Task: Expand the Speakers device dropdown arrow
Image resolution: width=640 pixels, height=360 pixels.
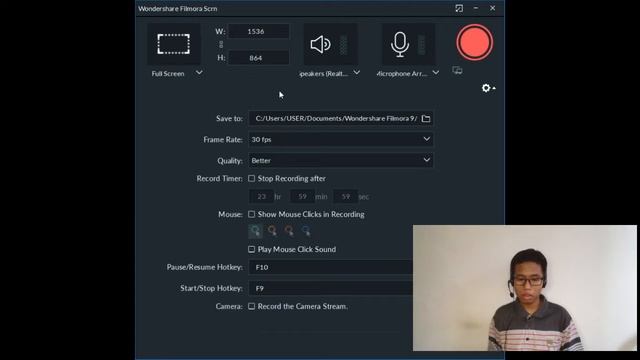Action: tap(357, 73)
